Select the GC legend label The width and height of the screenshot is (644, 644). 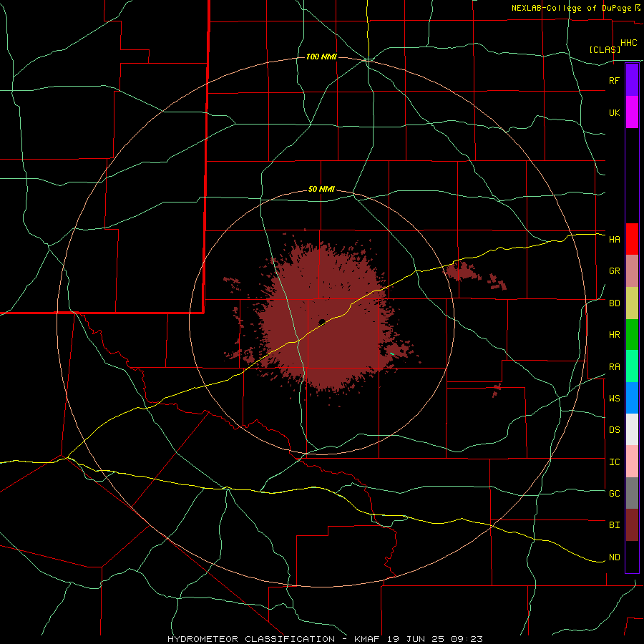point(614,494)
